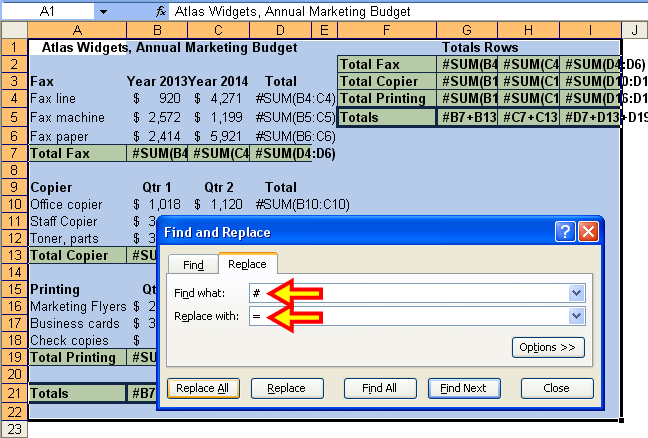648x438 pixels.
Task: Click 'Fax machine' cell
Action: point(77,117)
